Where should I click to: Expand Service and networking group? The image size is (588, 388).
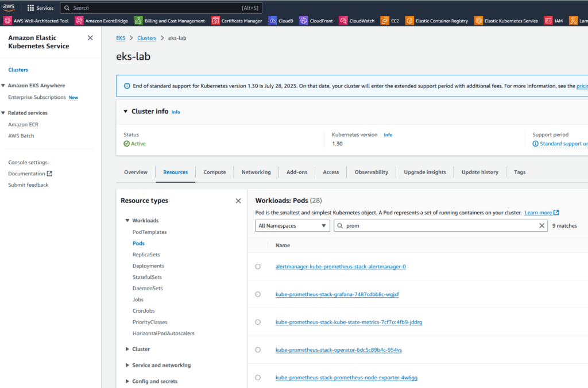[x=127, y=365]
